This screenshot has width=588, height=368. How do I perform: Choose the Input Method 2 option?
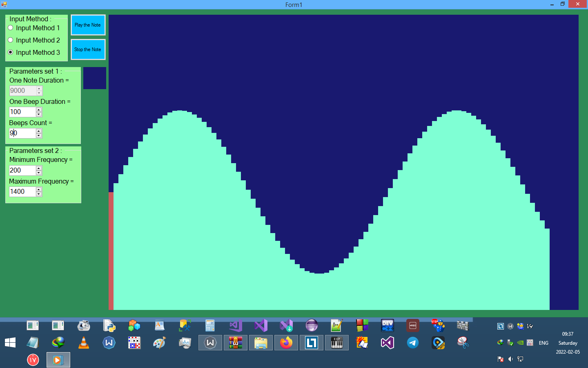tap(11, 40)
